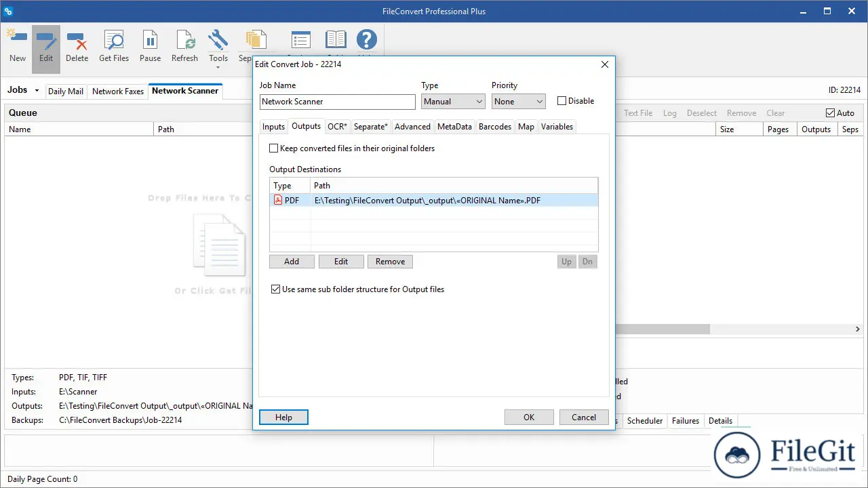Select the Daily Mail job tab
The image size is (868, 488).
[x=66, y=91]
